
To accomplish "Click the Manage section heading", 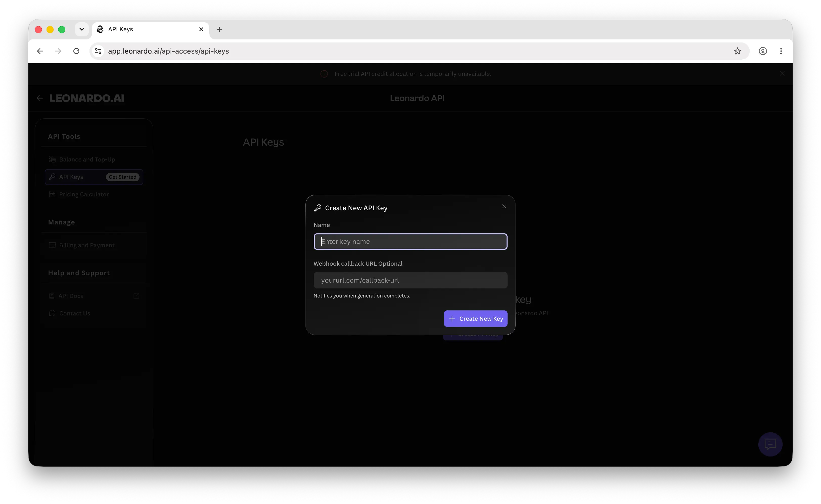I will tap(61, 222).
